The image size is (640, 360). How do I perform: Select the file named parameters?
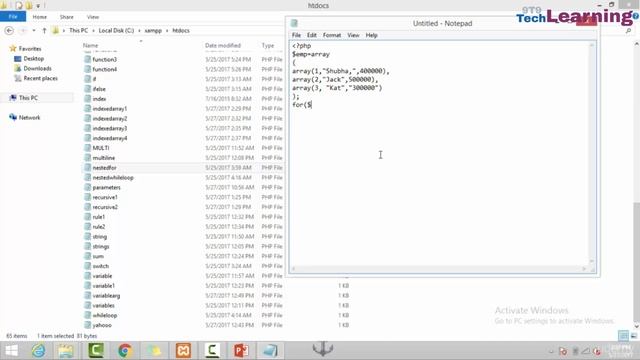tap(106, 187)
